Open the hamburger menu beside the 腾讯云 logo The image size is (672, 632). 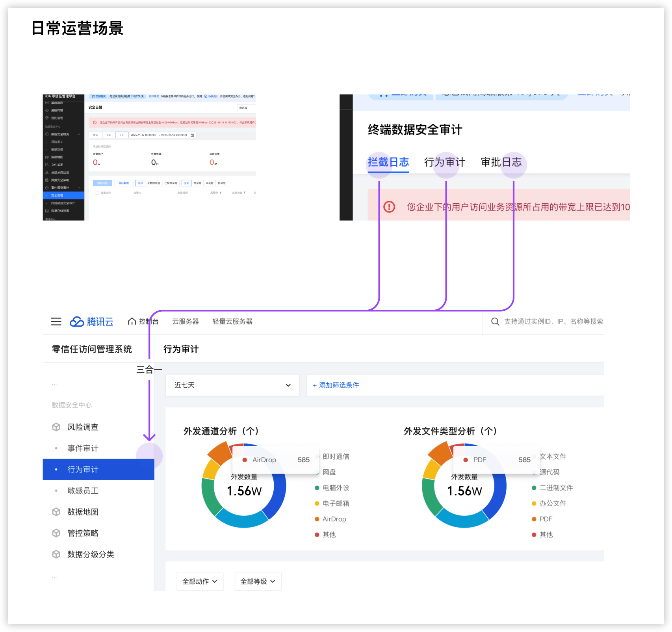(56, 322)
